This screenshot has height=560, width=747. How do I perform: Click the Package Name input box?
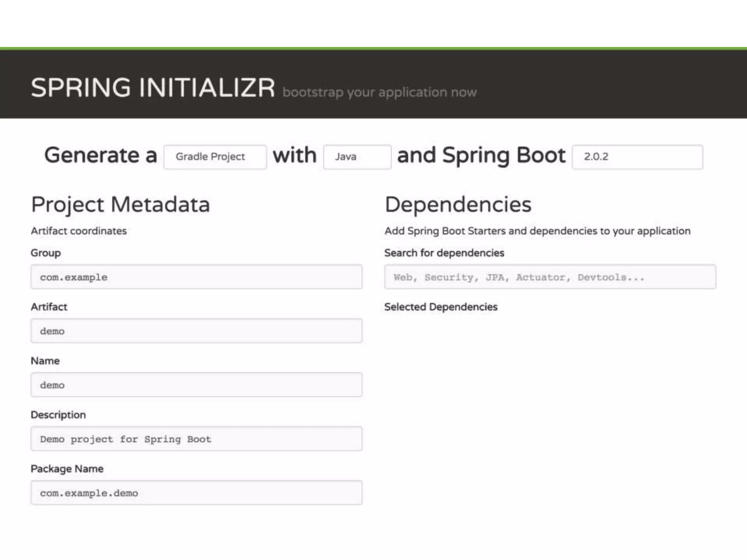(196, 493)
